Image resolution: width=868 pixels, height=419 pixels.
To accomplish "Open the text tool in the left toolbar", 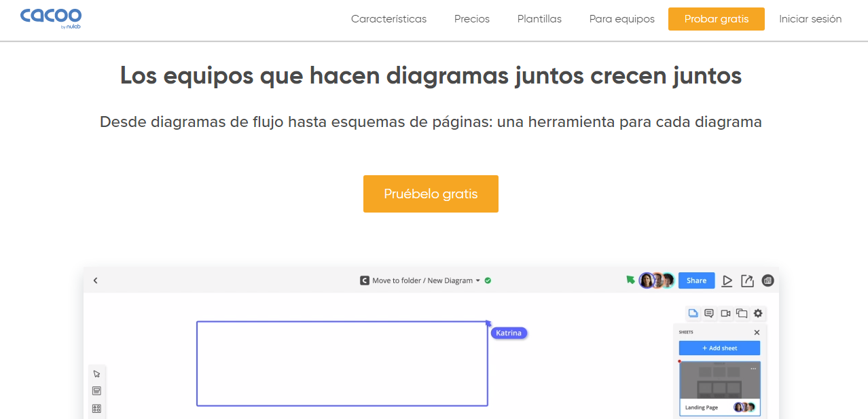I will point(97,390).
